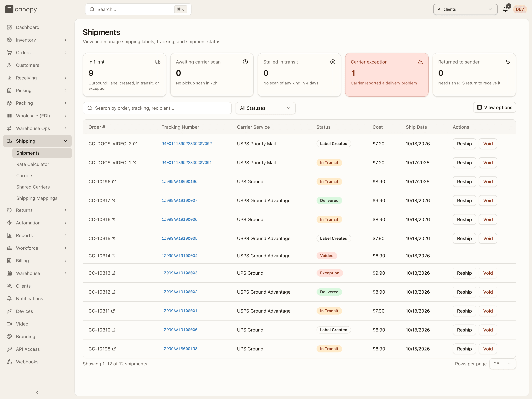The image size is (532, 399).
Task: Select the Stalled in transit card
Action: (299, 75)
